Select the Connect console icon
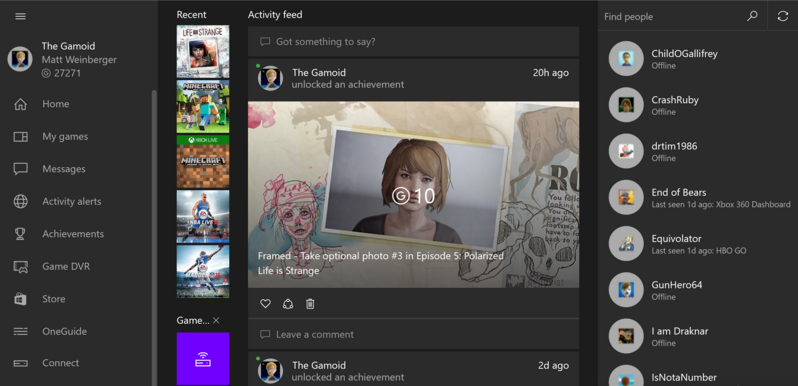Image resolution: width=798 pixels, height=386 pixels. pyautogui.click(x=20, y=363)
